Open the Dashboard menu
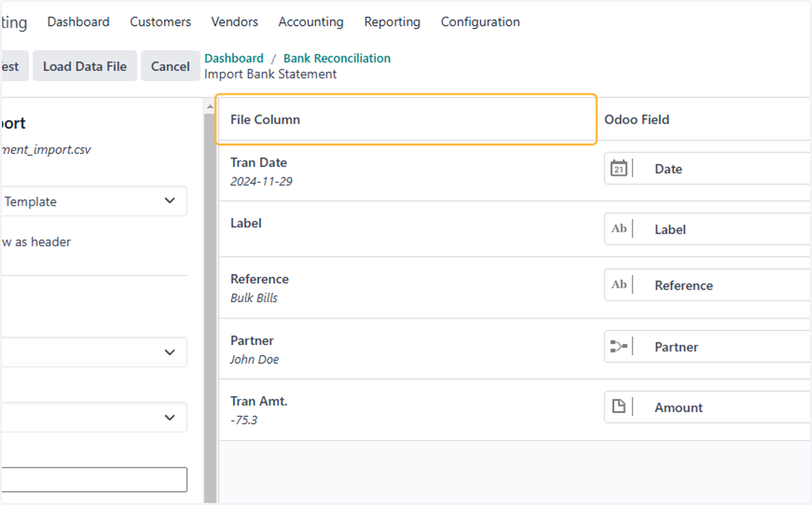Image resolution: width=812 pixels, height=505 pixels. point(78,22)
